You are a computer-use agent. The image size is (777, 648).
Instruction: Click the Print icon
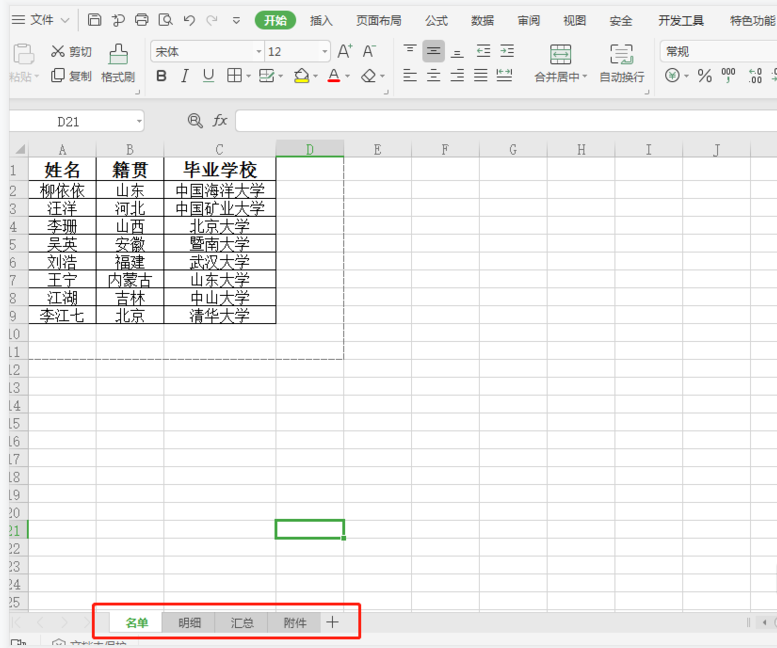point(142,20)
